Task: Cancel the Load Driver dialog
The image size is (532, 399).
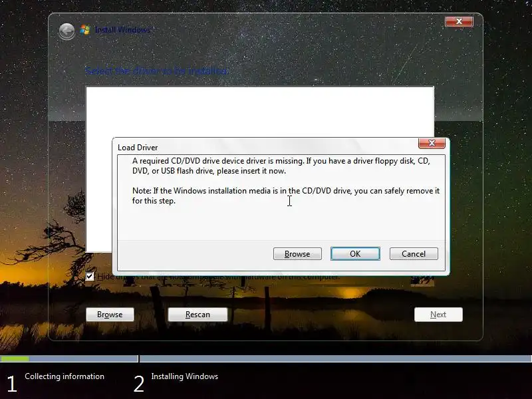Action: (414, 254)
